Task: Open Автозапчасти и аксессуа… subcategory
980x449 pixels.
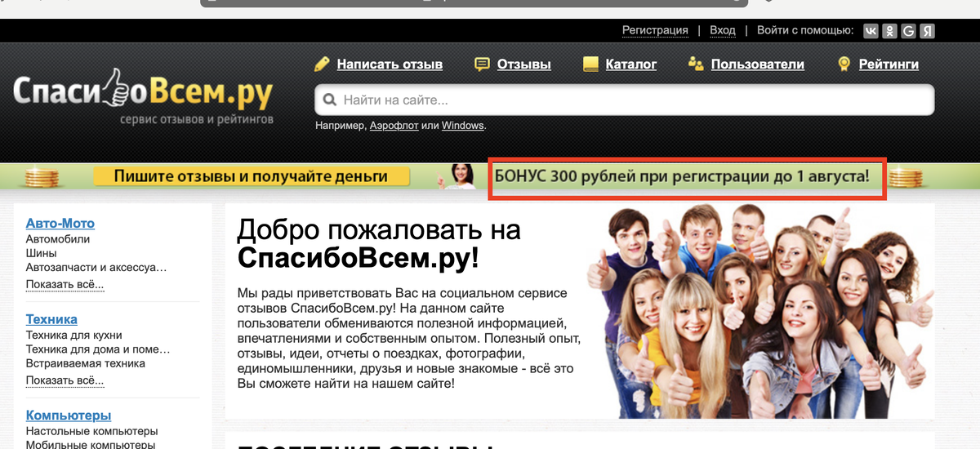Action: 96,267
